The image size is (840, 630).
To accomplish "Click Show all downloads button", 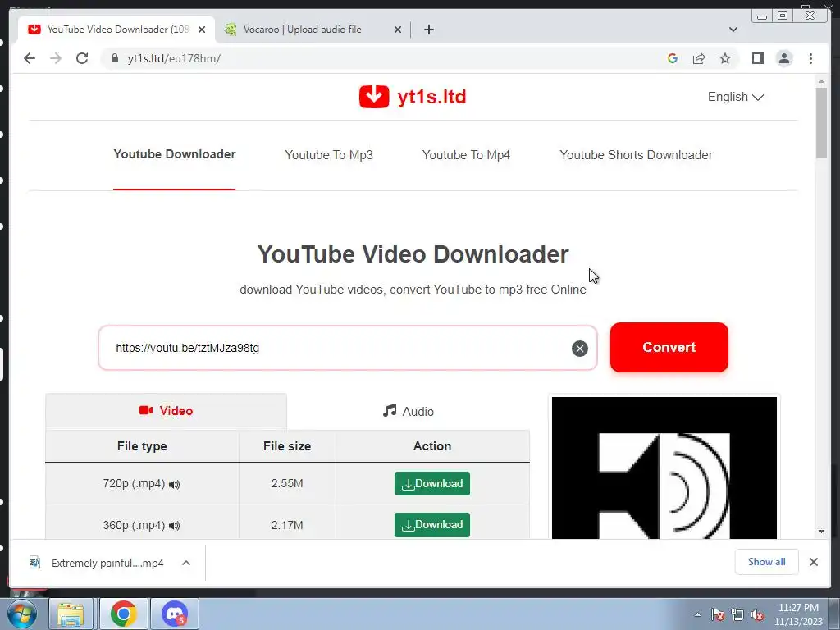I will (767, 562).
